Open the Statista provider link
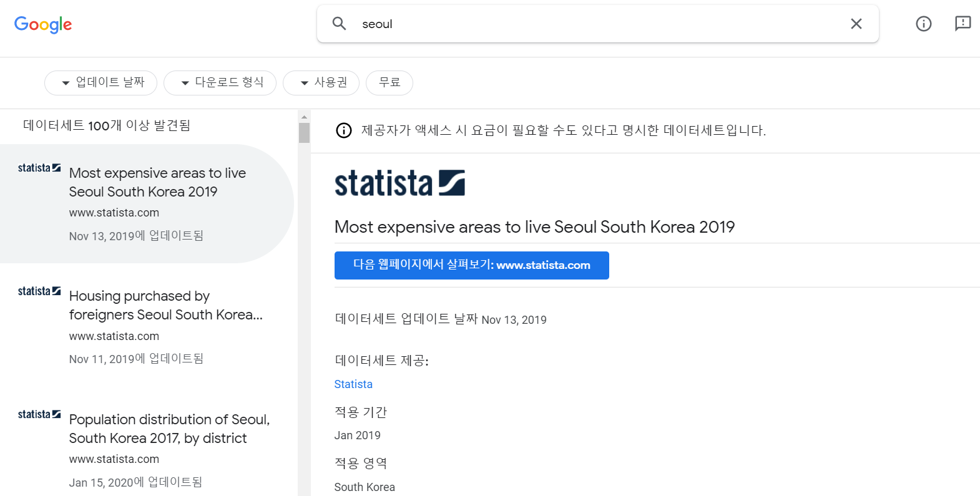980x496 pixels. coord(353,384)
